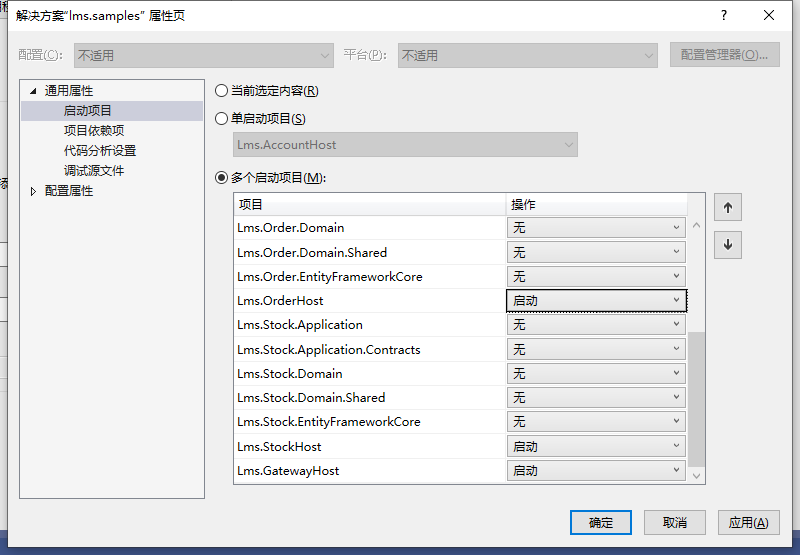Click scrollbar down arrow in project list
The width and height of the screenshot is (800, 555).
coord(696,476)
